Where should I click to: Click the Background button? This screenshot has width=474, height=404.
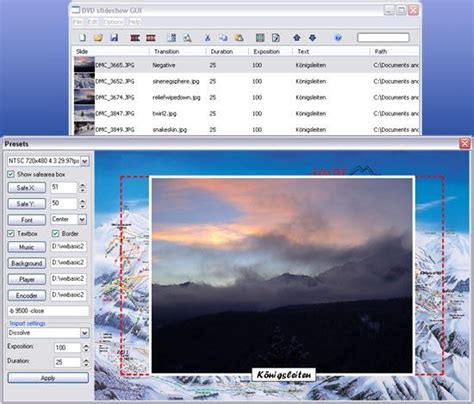(27, 263)
